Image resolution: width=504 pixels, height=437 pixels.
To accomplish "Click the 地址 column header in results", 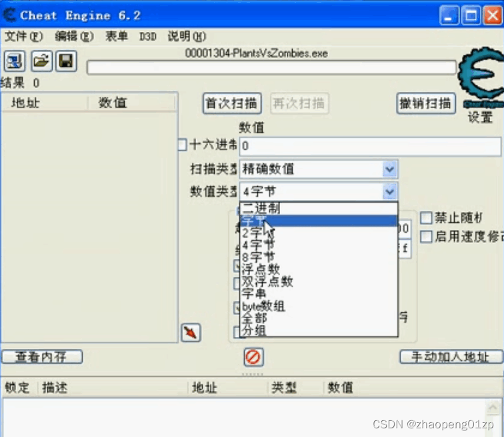I will click(45, 103).
